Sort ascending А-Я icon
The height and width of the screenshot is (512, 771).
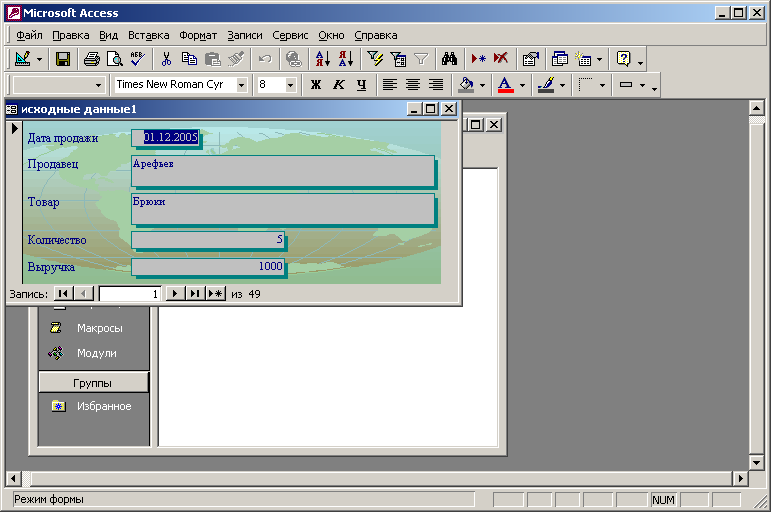pos(323,60)
